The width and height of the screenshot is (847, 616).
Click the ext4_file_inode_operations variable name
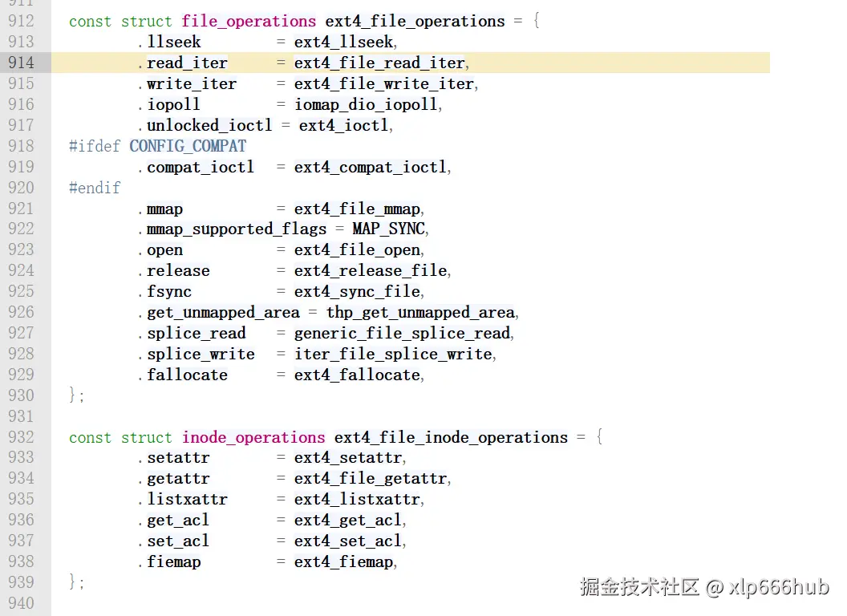(x=451, y=437)
